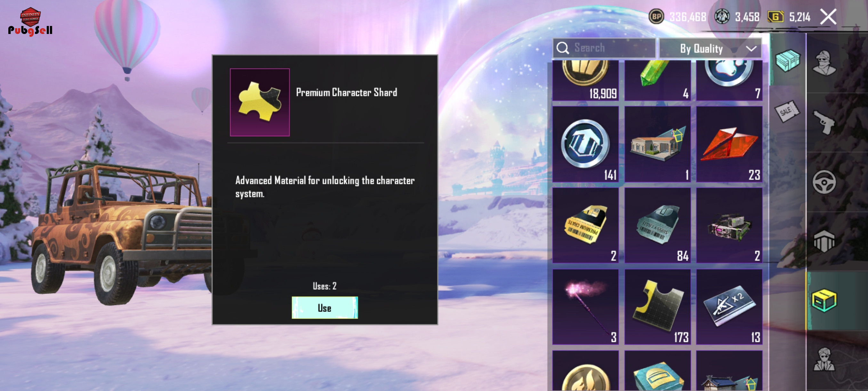Select the red paint material item
This screenshot has height=391, width=868.
click(x=729, y=144)
